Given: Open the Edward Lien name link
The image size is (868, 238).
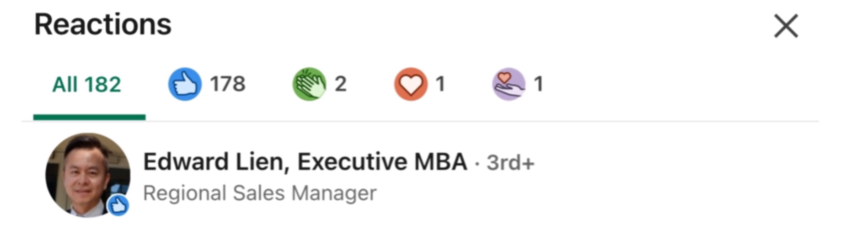Looking at the screenshot, I should click(305, 162).
